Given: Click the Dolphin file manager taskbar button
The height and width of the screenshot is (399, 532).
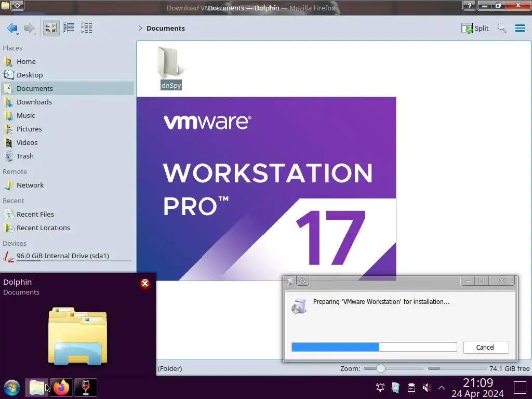Looking at the screenshot, I should tap(37, 388).
